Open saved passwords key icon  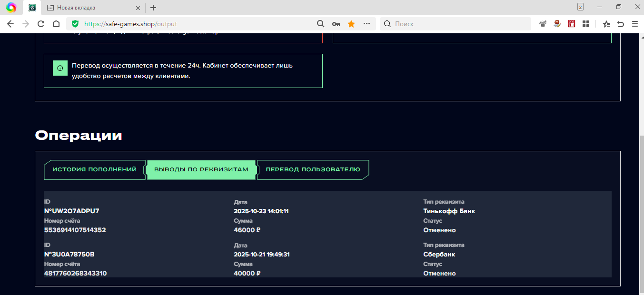pyautogui.click(x=336, y=24)
